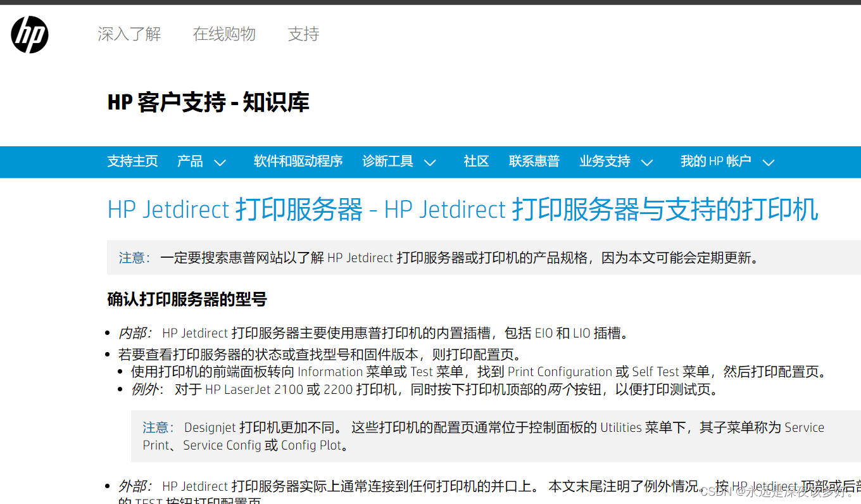The image size is (861, 504).
Task: Expand the chevron next to 产品
Action: (x=220, y=163)
